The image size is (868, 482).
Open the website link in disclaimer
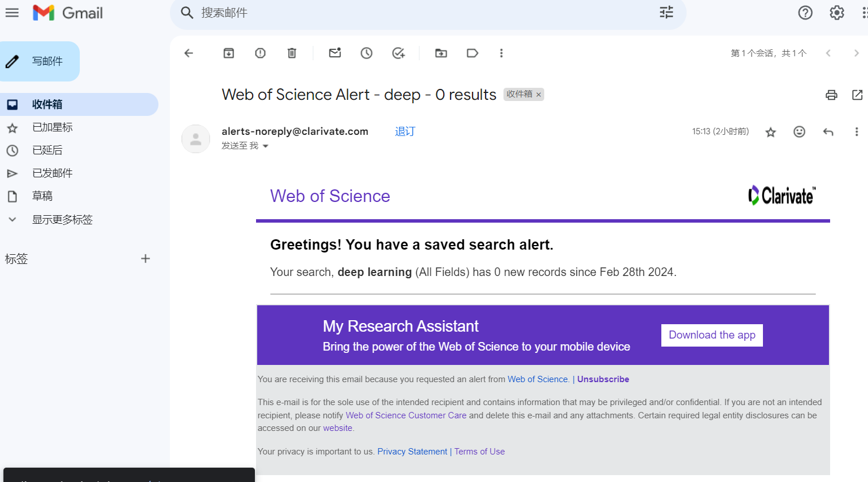click(338, 428)
